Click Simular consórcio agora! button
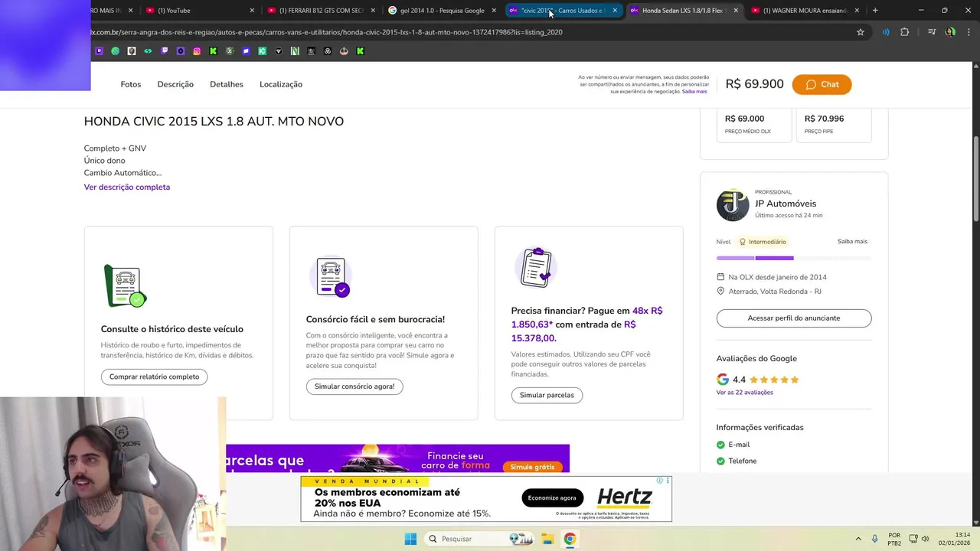980x551 pixels. (354, 386)
